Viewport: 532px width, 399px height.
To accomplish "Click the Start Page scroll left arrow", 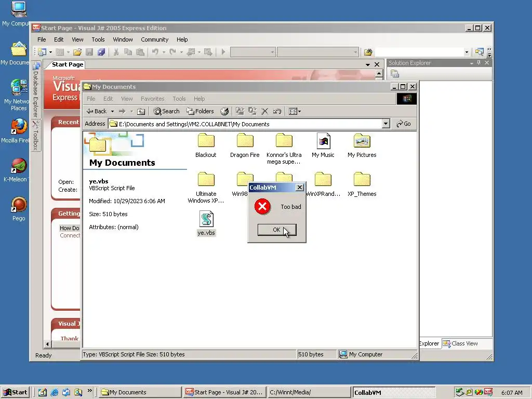I will point(47,344).
